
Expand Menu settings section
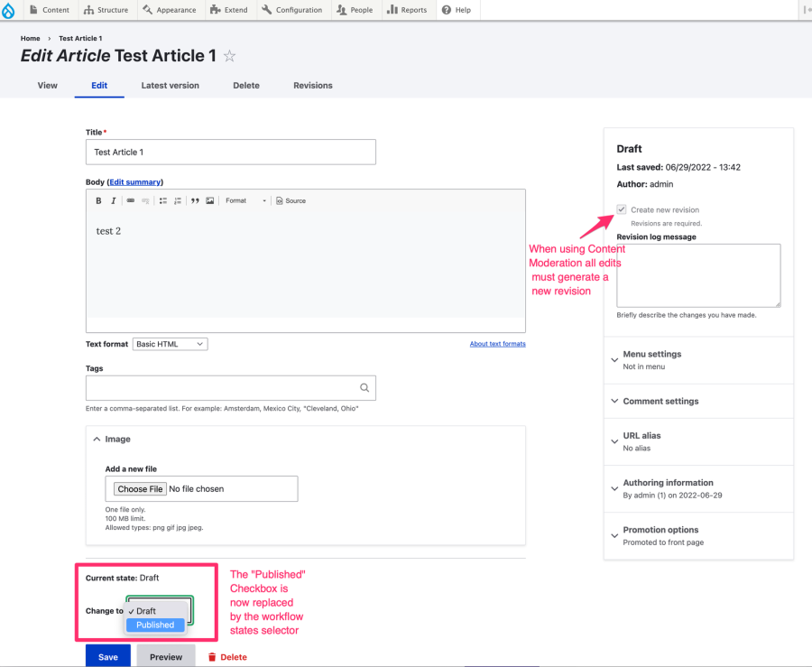click(x=698, y=360)
